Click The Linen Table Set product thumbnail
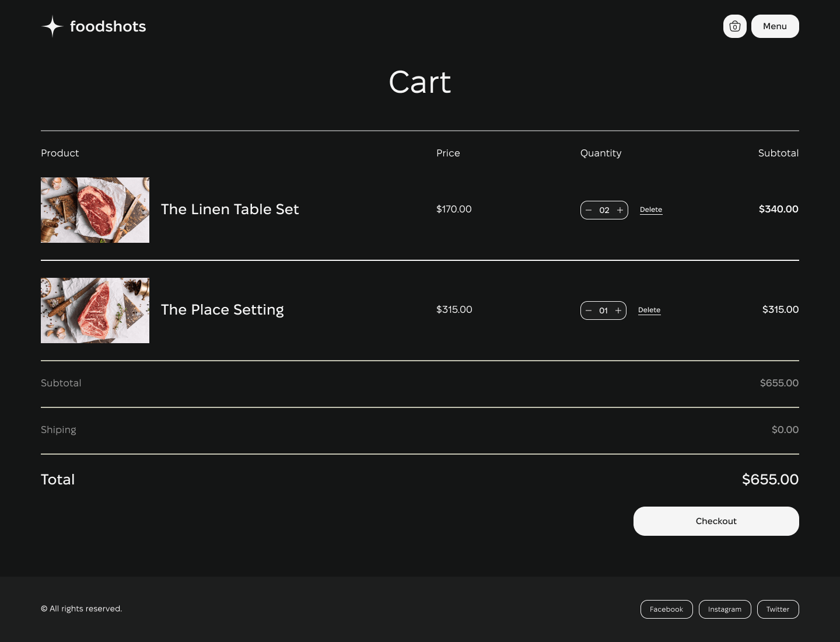840x642 pixels. 95,210
